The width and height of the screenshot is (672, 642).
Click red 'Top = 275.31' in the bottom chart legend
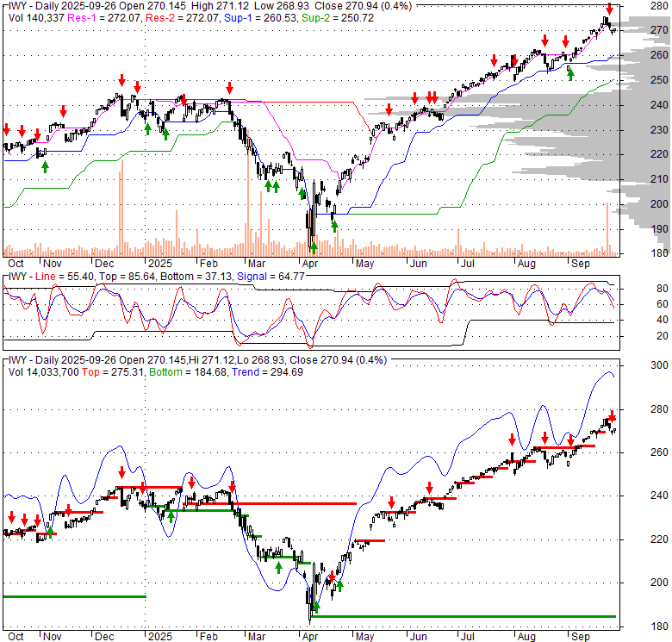[112, 372]
